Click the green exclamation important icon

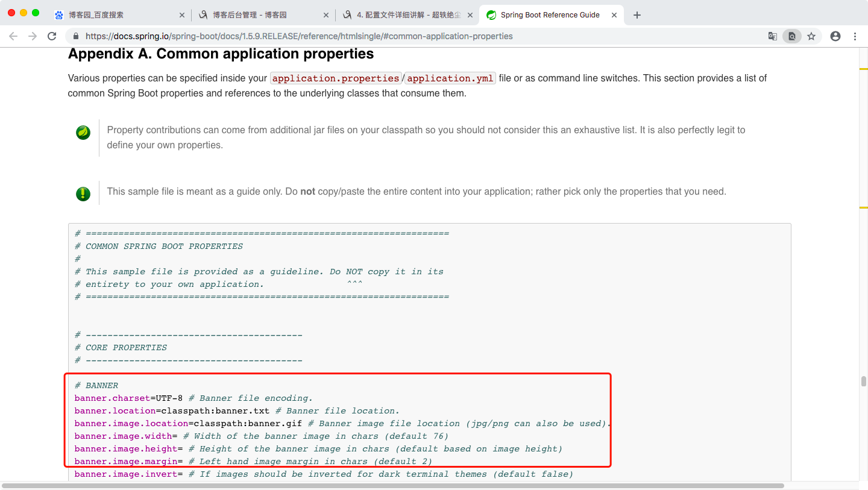[83, 193]
